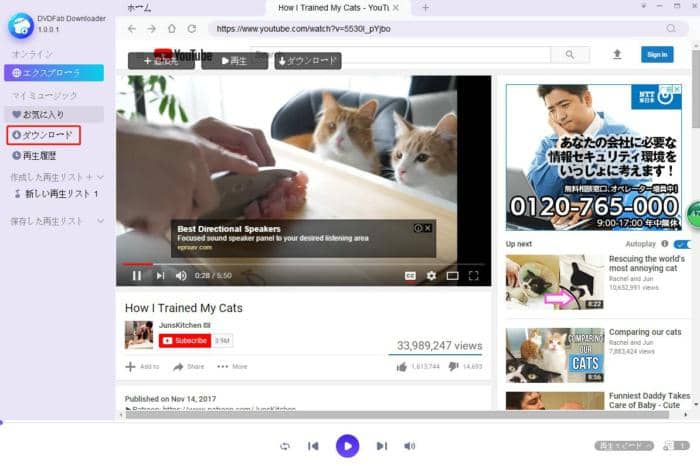The width and height of the screenshot is (700, 466).
Task: Switch to How I Trained My Cats tab
Action: coord(333,8)
